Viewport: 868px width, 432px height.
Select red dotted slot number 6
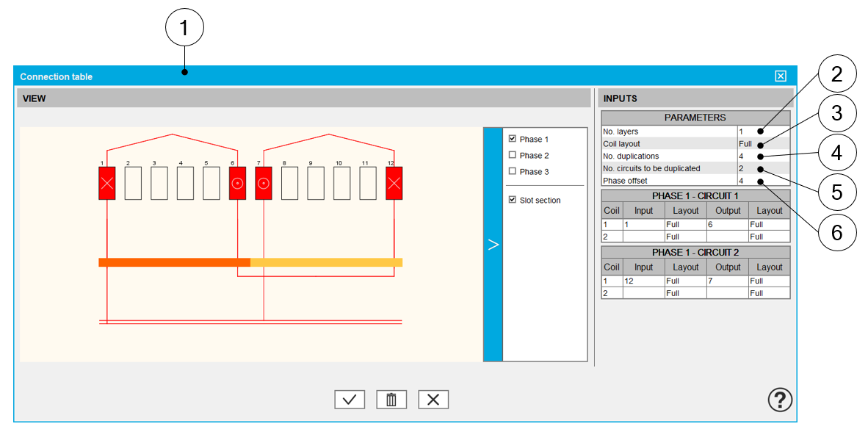coord(237,184)
